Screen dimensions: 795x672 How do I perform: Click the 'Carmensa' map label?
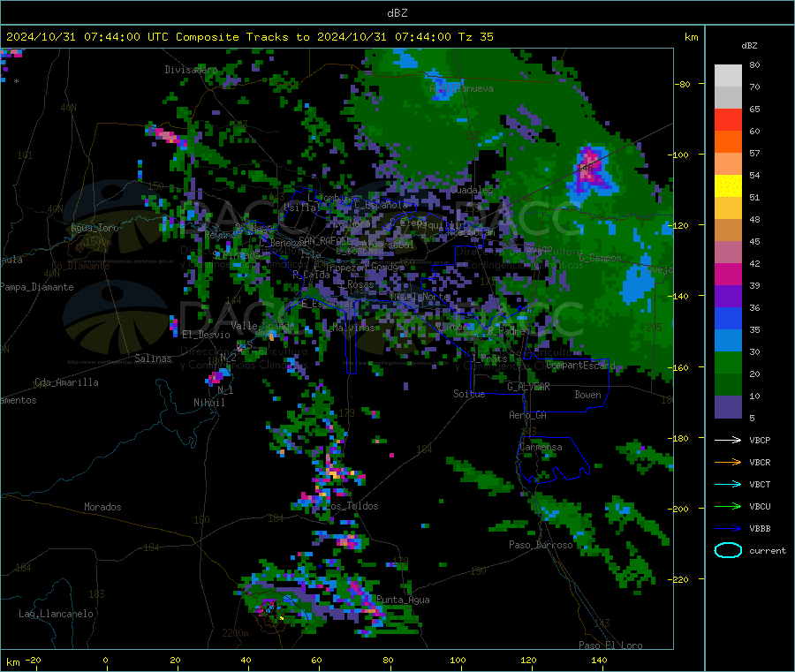[541, 447]
